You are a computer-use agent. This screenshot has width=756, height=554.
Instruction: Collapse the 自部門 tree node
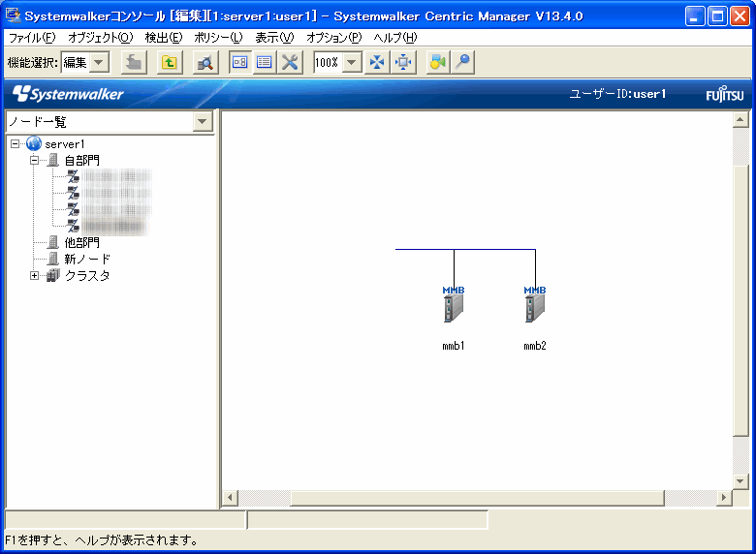tap(34, 161)
